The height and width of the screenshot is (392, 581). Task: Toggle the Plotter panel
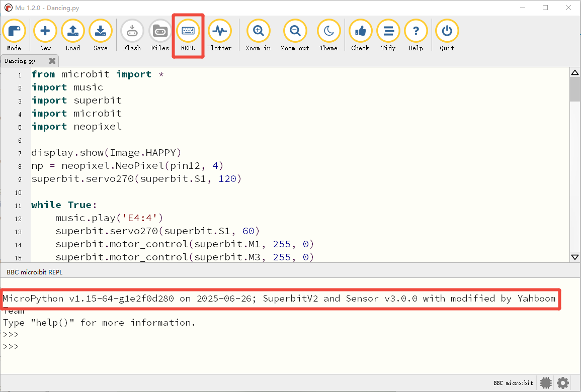219,35
